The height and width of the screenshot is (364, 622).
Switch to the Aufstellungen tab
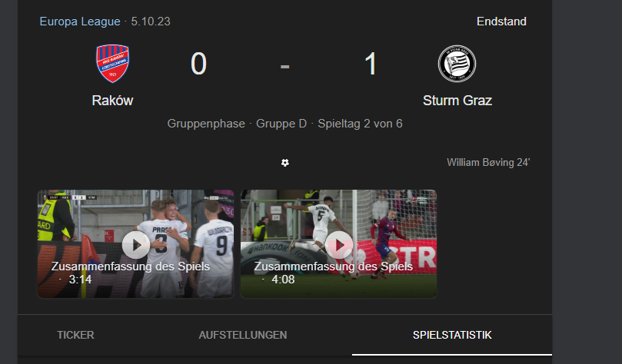point(243,335)
